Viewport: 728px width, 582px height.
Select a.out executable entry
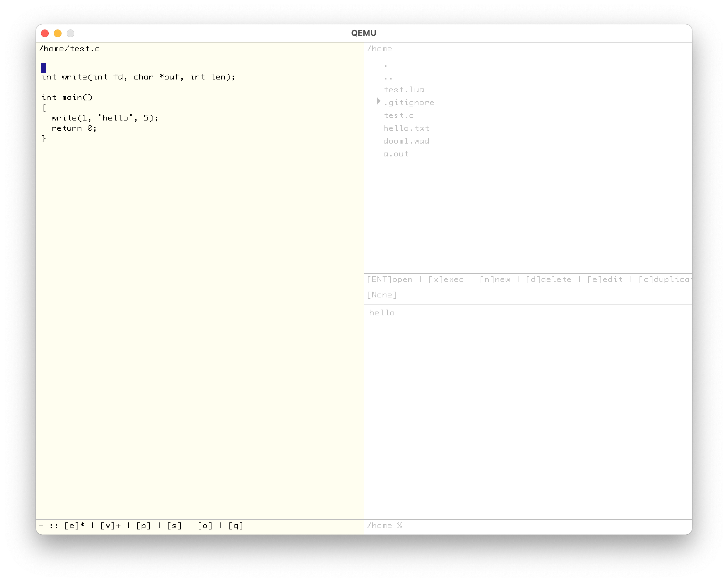(396, 154)
